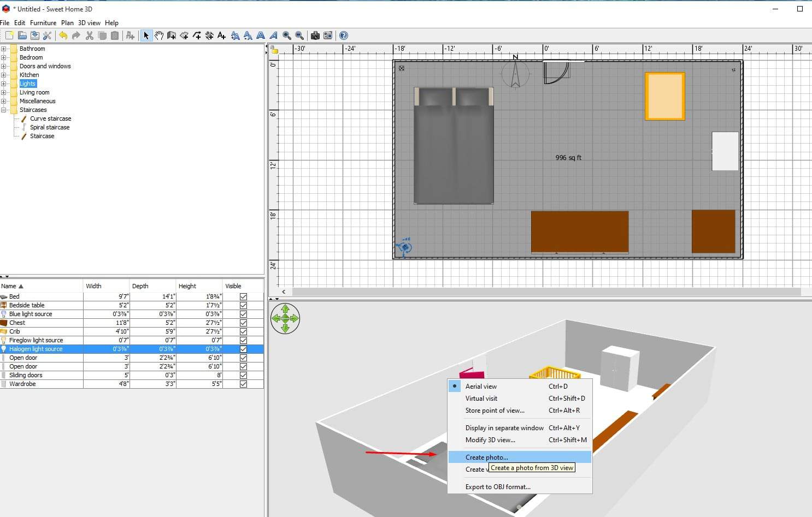This screenshot has height=517, width=812.
Task: Click the Add text tool
Action: tap(221, 35)
